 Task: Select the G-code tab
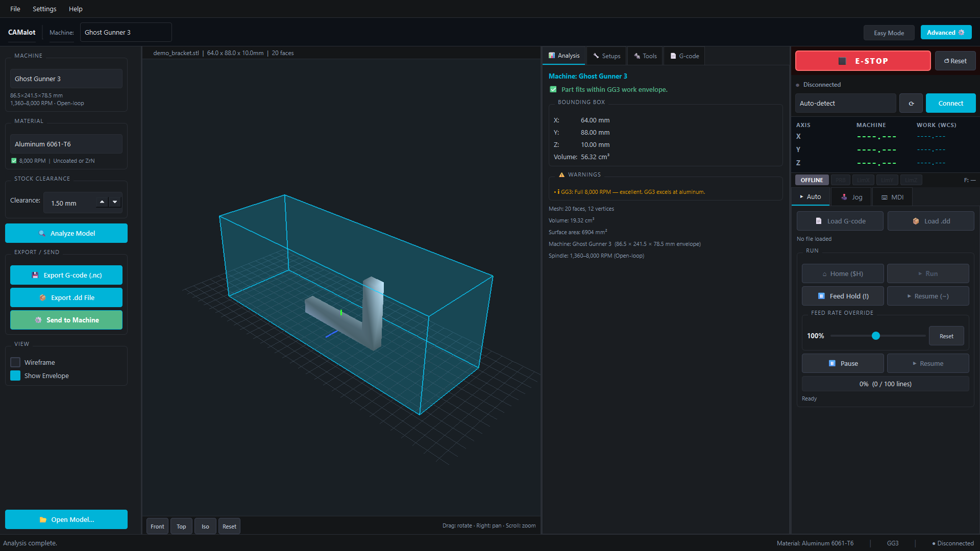pyautogui.click(x=684, y=56)
